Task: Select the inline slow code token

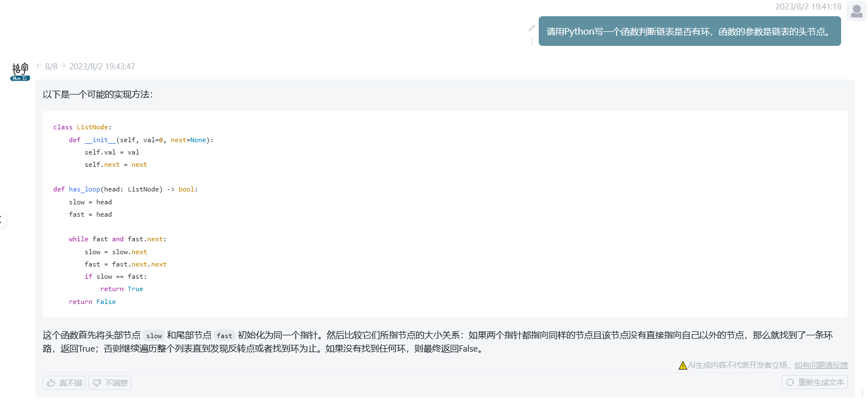Action: click(x=154, y=336)
